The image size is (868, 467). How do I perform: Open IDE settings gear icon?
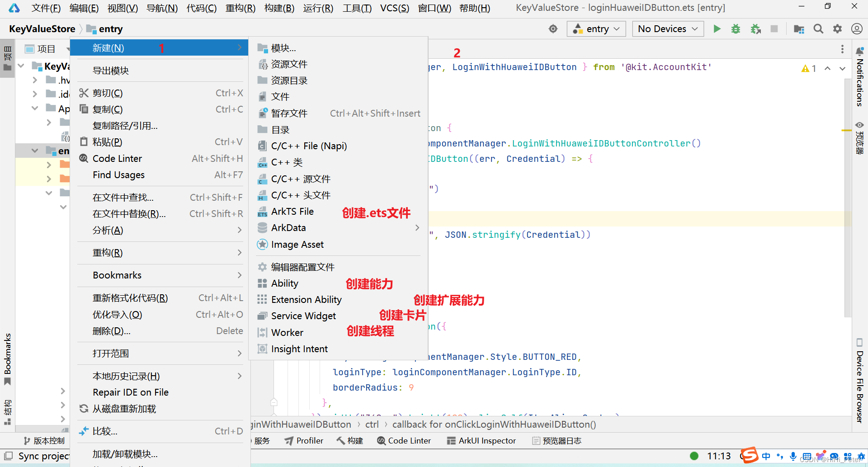(838, 29)
